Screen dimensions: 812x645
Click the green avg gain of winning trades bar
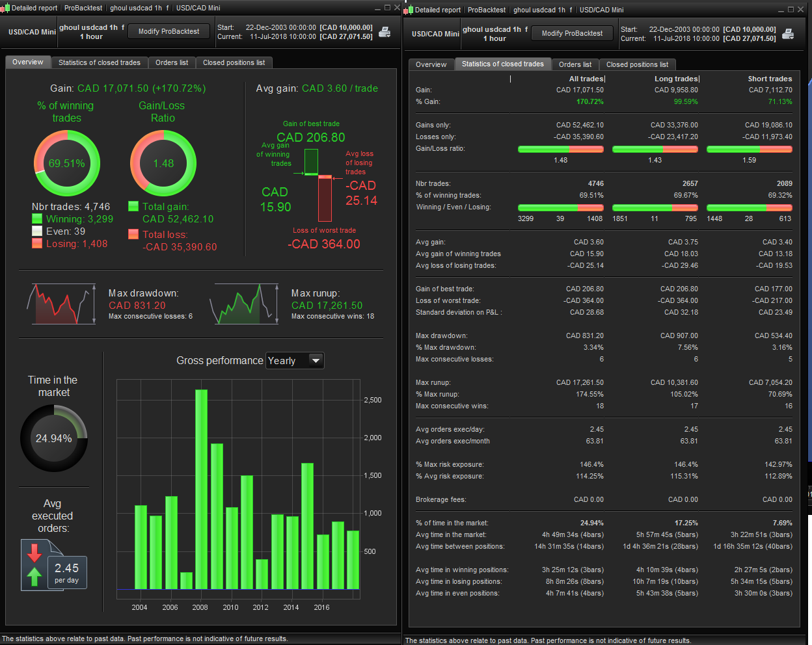[x=311, y=161]
